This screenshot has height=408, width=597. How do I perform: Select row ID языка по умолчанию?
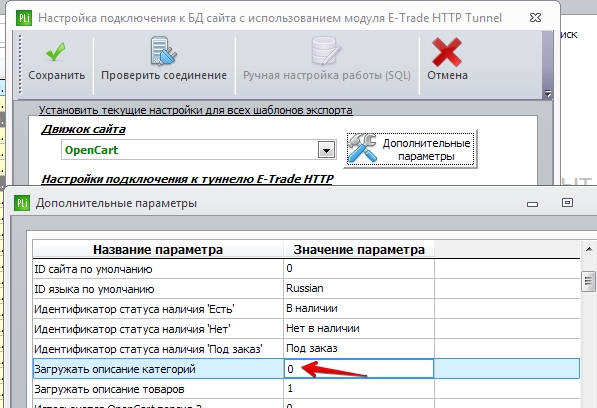click(x=306, y=288)
